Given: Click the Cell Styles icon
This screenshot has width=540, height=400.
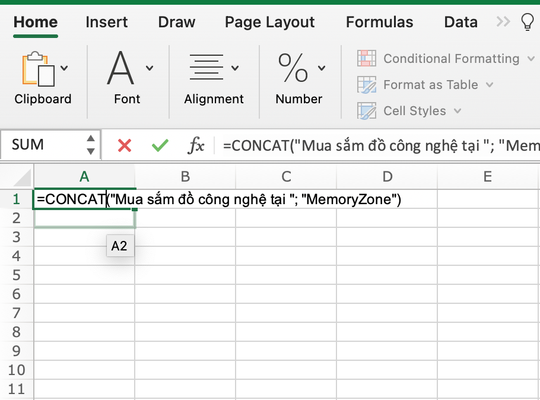Looking at the screenshot, I should 366,111.
